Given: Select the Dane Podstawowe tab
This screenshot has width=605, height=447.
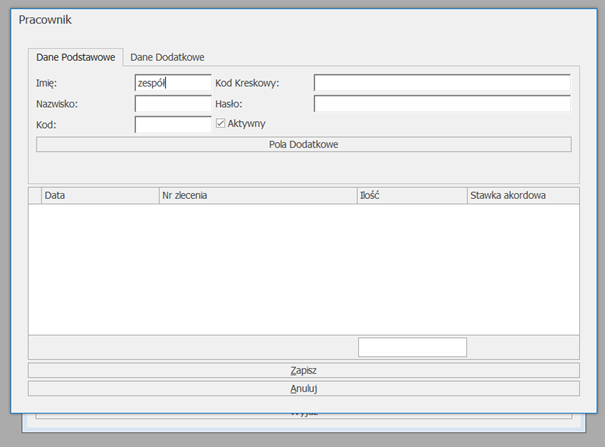Looking at the screenshot, I should click(x=75, y=58).
